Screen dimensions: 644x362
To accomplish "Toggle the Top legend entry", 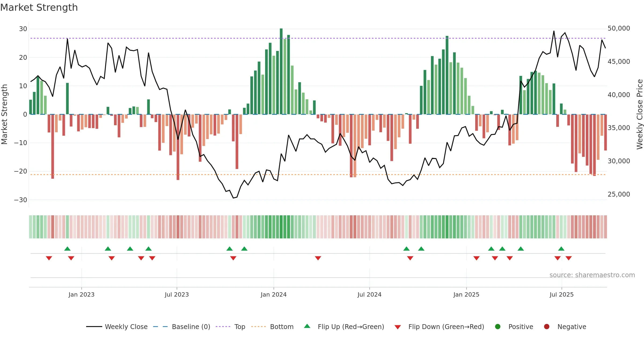I will pos(230,327).
